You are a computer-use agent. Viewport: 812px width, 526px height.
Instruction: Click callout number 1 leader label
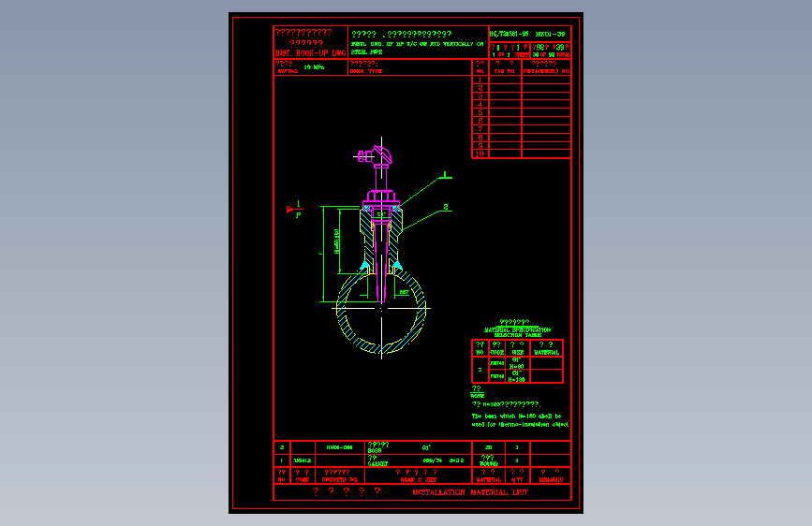(446, 174)
